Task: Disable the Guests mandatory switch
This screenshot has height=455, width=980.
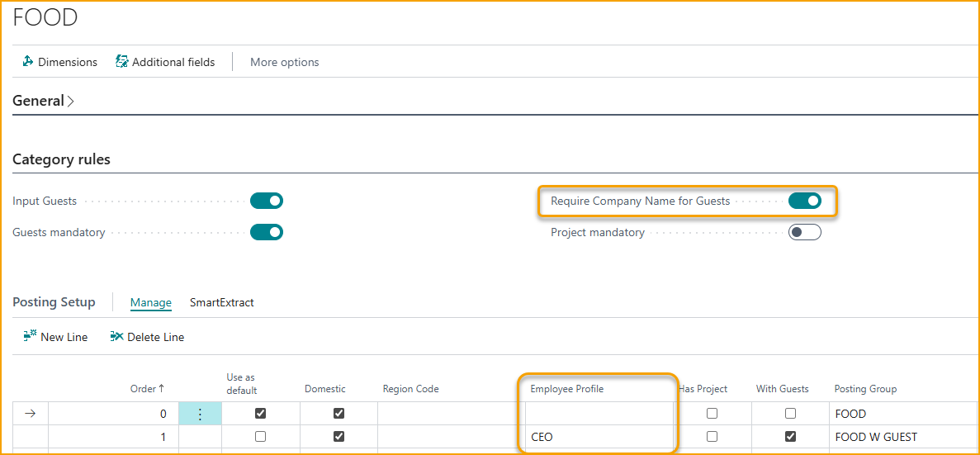Action: pos(267,233)
